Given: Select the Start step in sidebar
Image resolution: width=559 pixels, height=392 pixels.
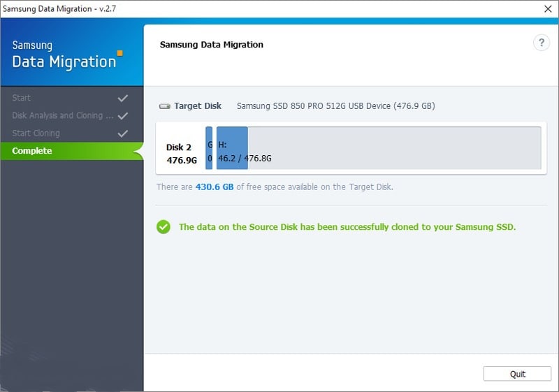Looking at the screenshot, I should tap(22, 98).
